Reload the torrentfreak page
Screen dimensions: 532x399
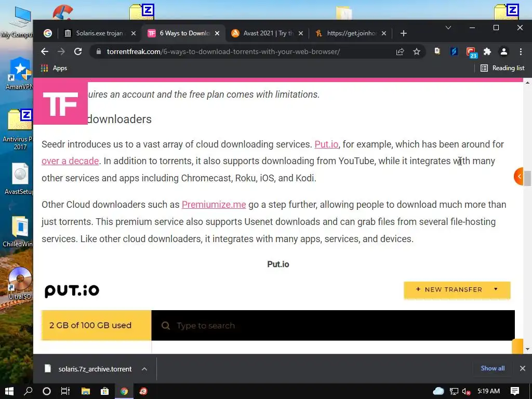pos(78,51)
